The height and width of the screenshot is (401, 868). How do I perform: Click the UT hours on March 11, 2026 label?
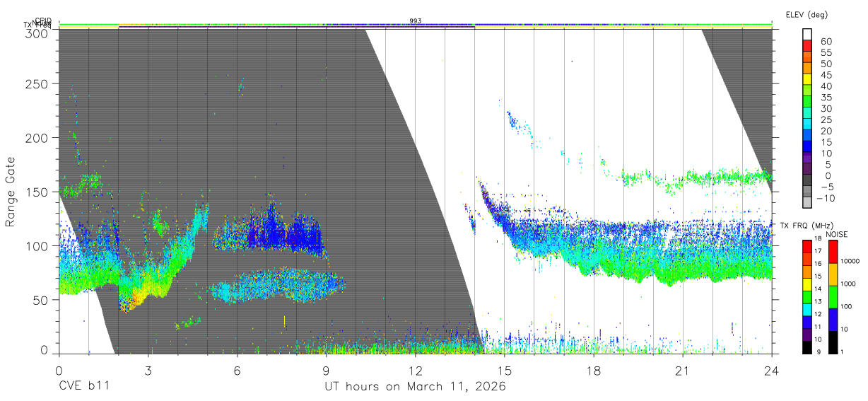click(x=415, y=387)
